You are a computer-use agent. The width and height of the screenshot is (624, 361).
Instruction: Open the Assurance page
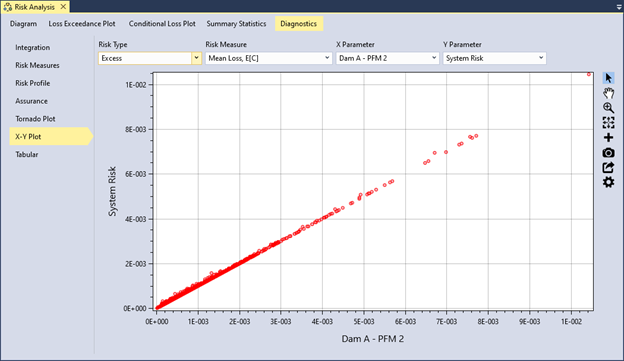pyautogui.click(x=31, y=101)
